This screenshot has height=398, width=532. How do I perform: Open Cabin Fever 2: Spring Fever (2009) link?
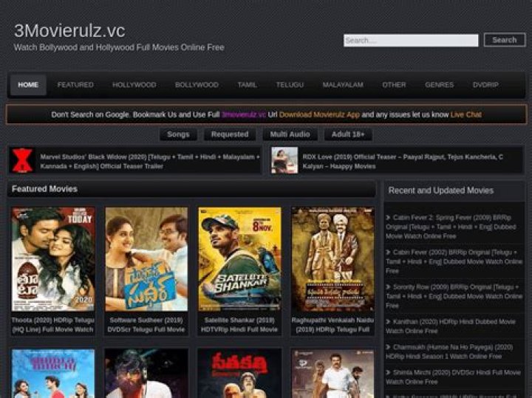point(451,227)
